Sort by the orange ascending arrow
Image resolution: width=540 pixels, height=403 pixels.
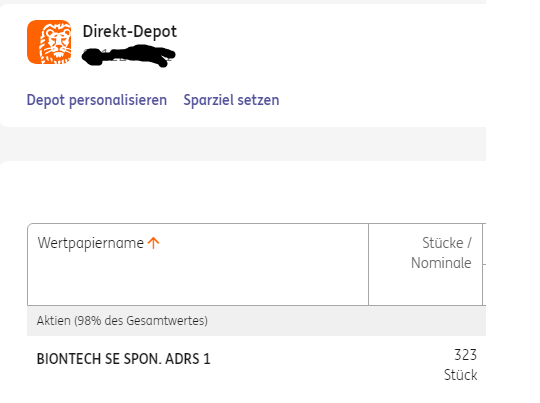click(153, 243)
